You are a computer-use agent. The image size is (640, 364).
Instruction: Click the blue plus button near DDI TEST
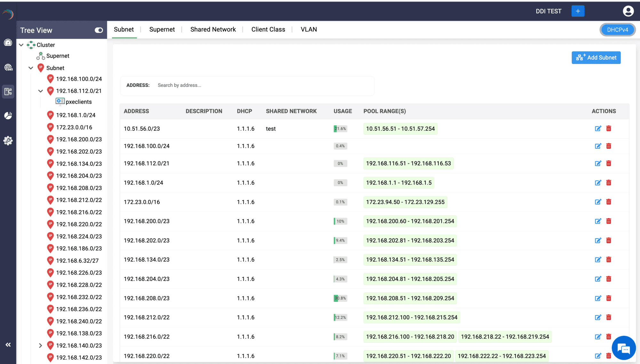(x=578, y=11)
